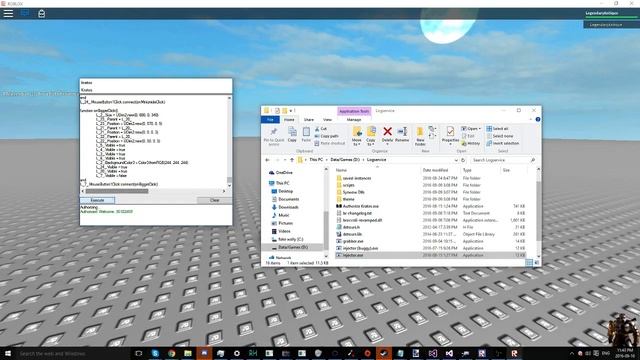Image resolution: width=640 pixels, height=360 pixels.
Task: Sort by Date modified column
Action: (x=435, y=170)
